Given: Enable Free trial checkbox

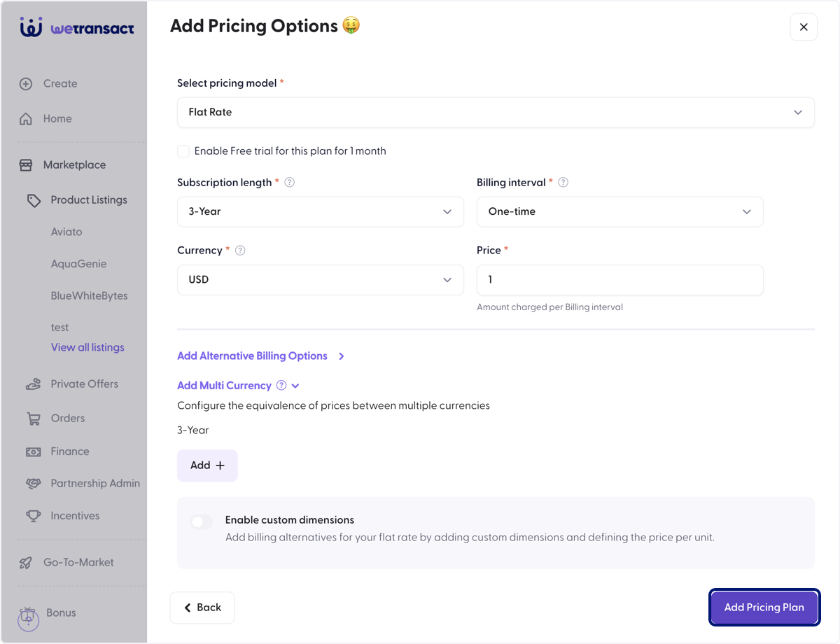Looking at the screenshot, I should (183, 151).
